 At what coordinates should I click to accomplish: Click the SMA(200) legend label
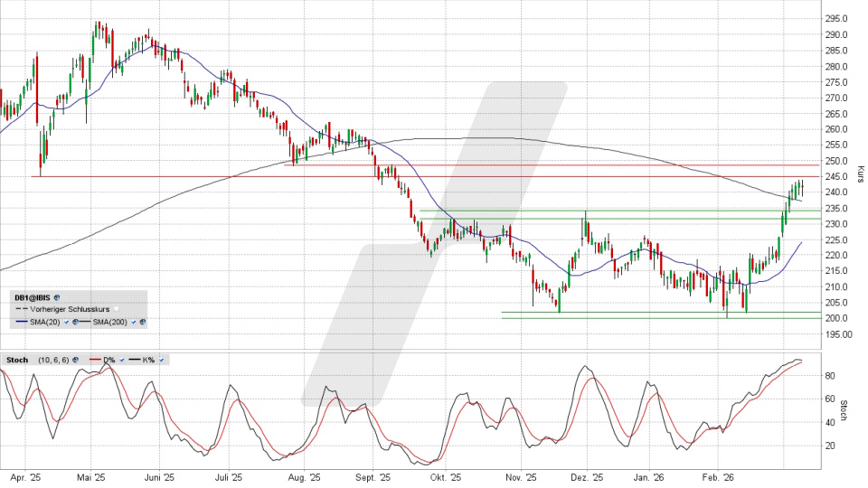click(x=110, y=321)
